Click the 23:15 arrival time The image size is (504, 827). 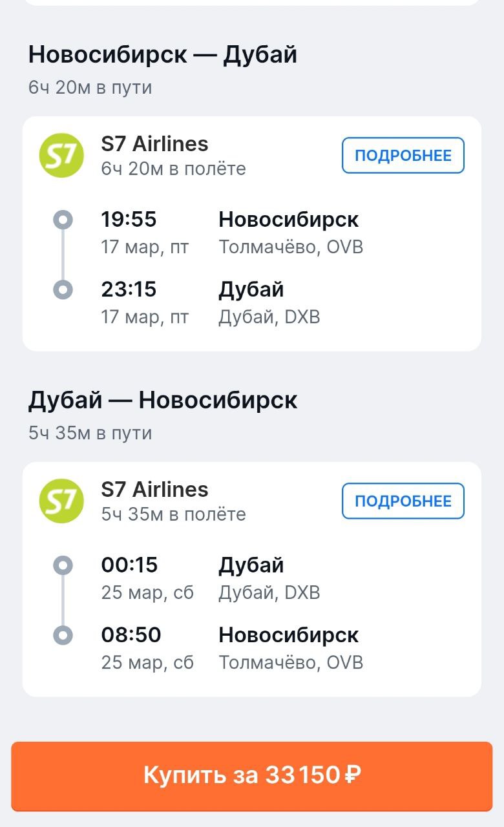pos(129,289)
